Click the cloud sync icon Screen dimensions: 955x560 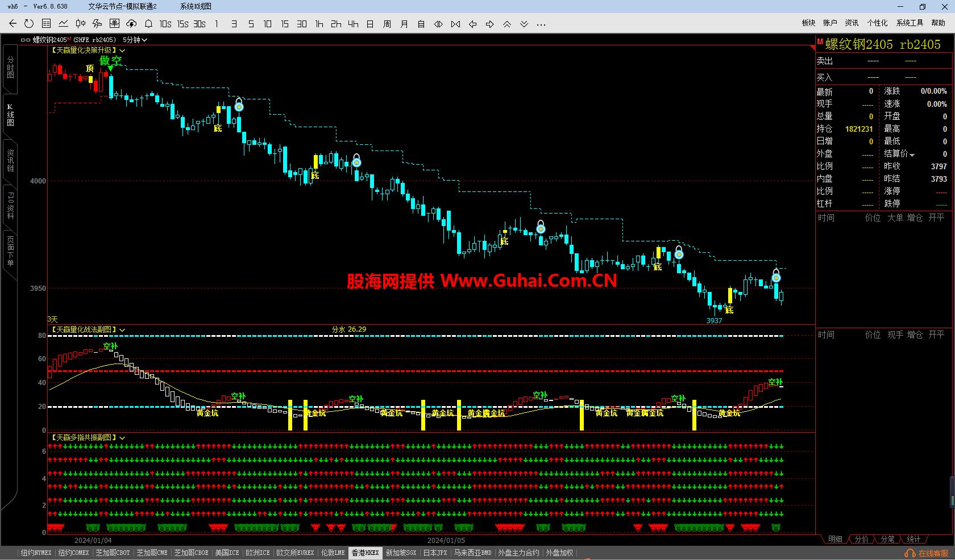click(131, 23)
